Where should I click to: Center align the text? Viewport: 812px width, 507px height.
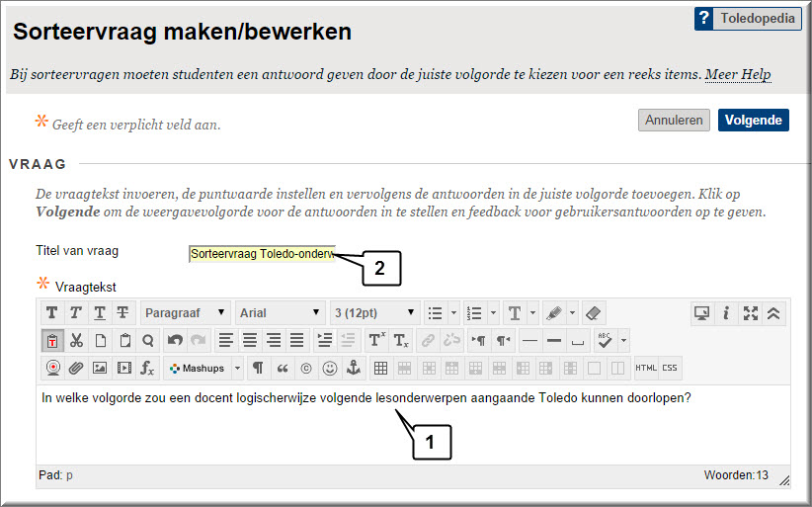click(250, 341)
